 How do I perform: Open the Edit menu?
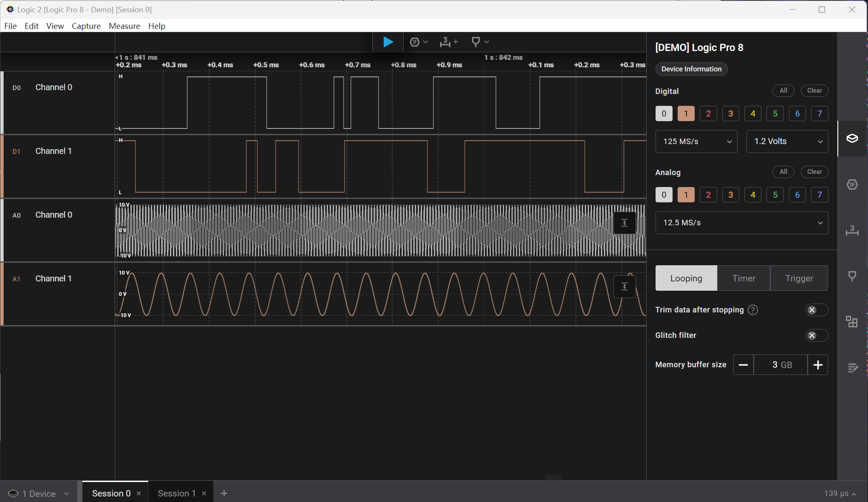click(x=31, y=26)
